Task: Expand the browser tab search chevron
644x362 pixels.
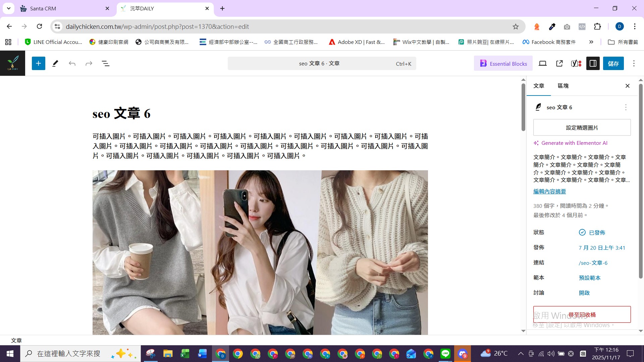Action: click(x=9, y=8)
